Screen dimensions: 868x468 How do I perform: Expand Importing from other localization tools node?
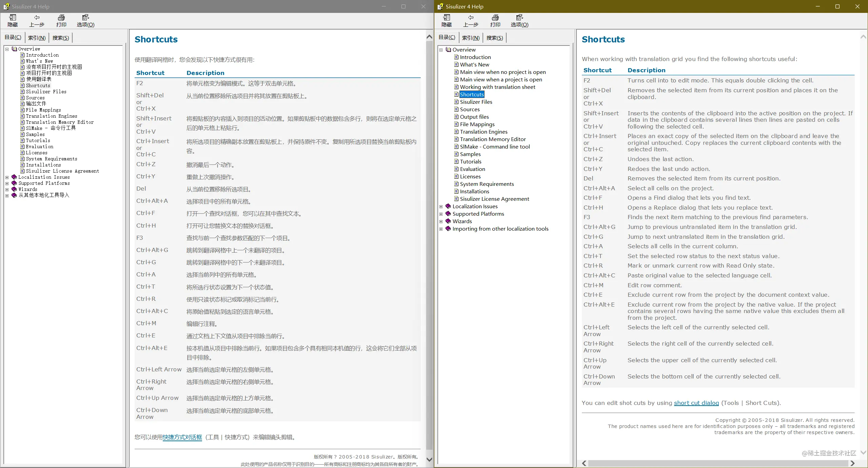pos(441,229)
